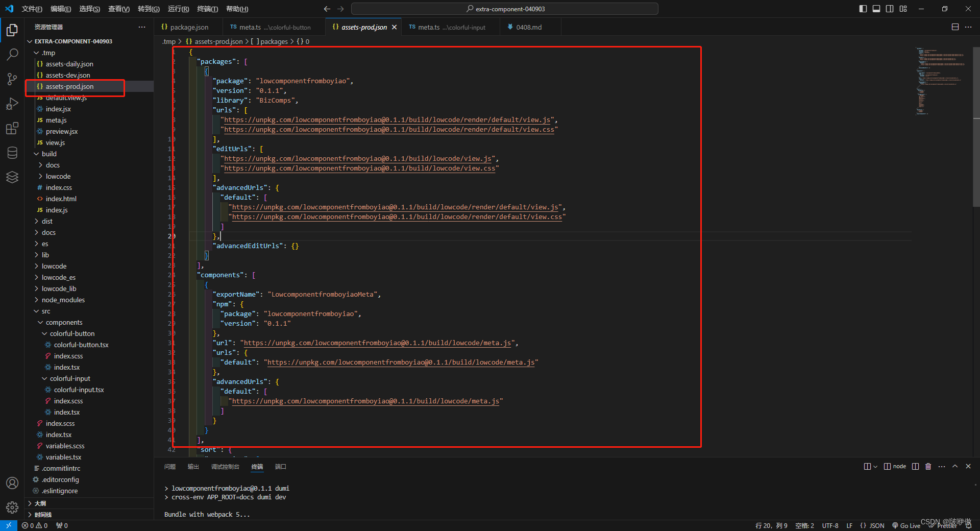Maximize the panel with up chevron

(955, 466)
